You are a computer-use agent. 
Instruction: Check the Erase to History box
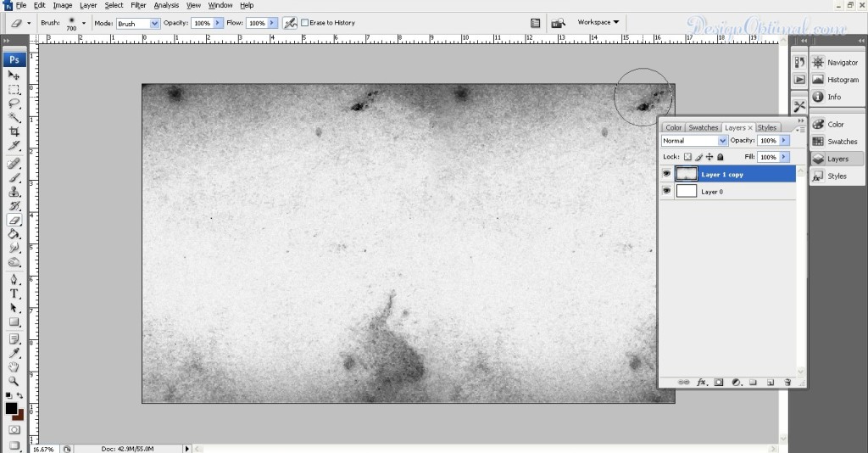304,23
